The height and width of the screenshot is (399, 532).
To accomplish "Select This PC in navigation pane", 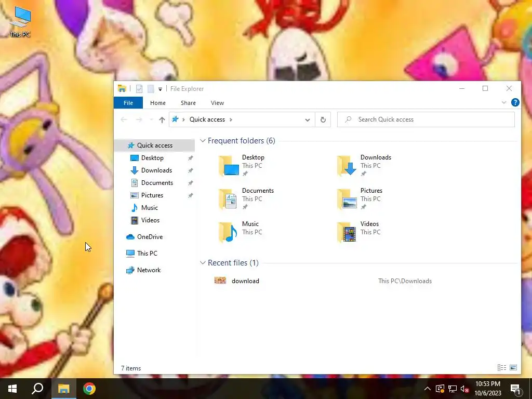I will (147, 254).
